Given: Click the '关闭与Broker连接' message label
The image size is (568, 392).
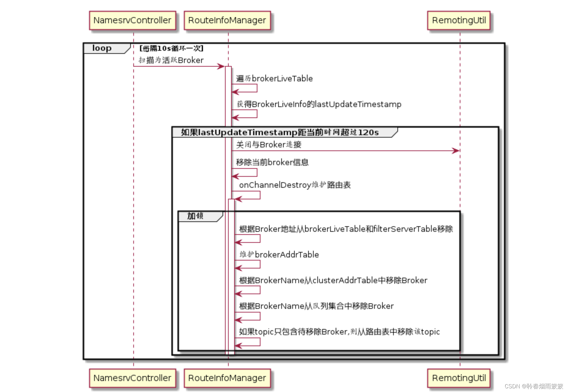Looking at the screenshot, I should pyautogui.click(x=269, y=145).
